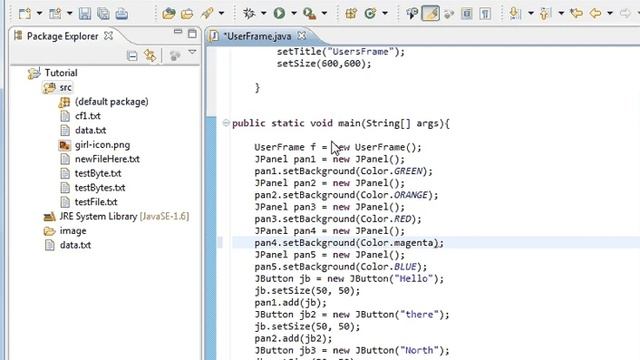
Task: Click the Open Type folder icon
Action: point(169,13)
